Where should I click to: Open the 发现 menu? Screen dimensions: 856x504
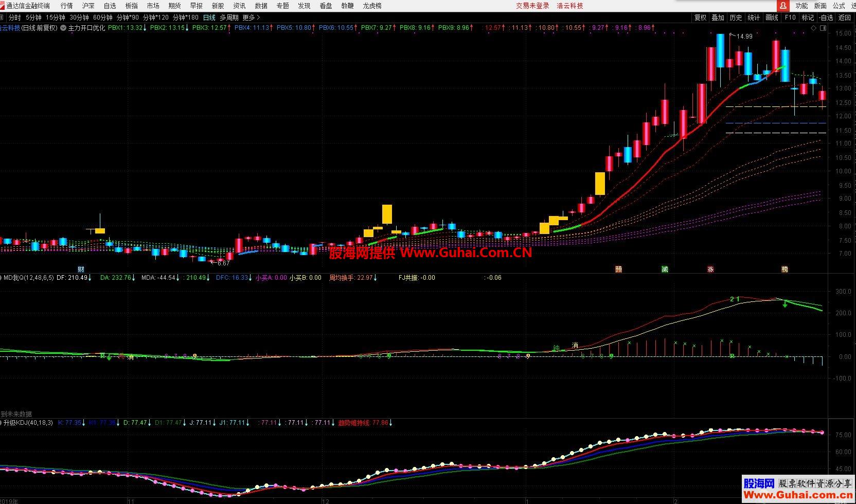point(305,6)
